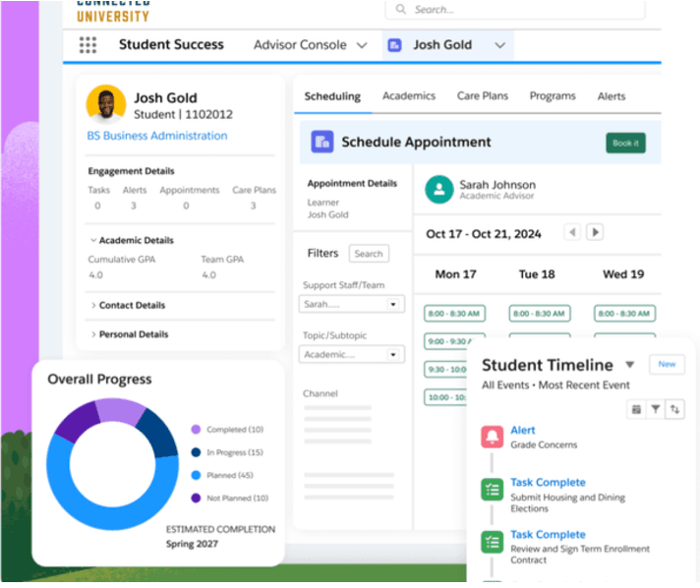Screen dimensions: 700x588
Task: Expand the Contact Details section
Action: tap(93, 306)
